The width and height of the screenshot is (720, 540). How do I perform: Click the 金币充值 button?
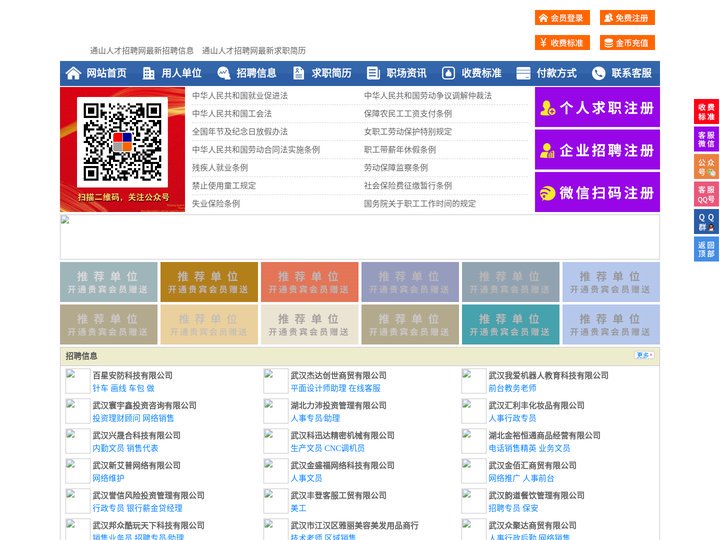click(x=627, y=43)
